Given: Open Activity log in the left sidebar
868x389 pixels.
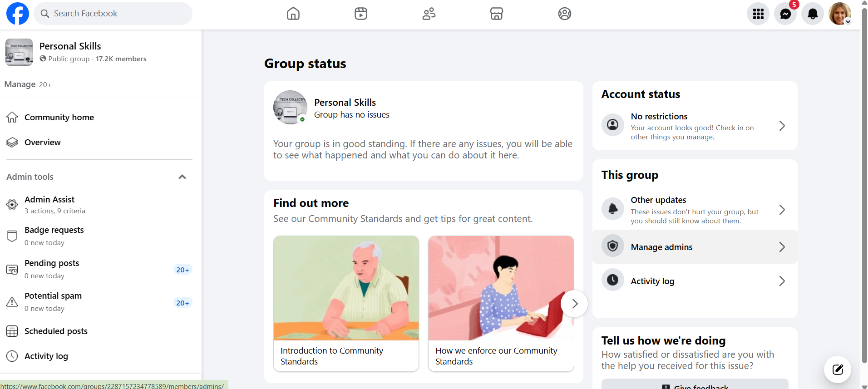Looking at the screenshot, I should [99, 356].
